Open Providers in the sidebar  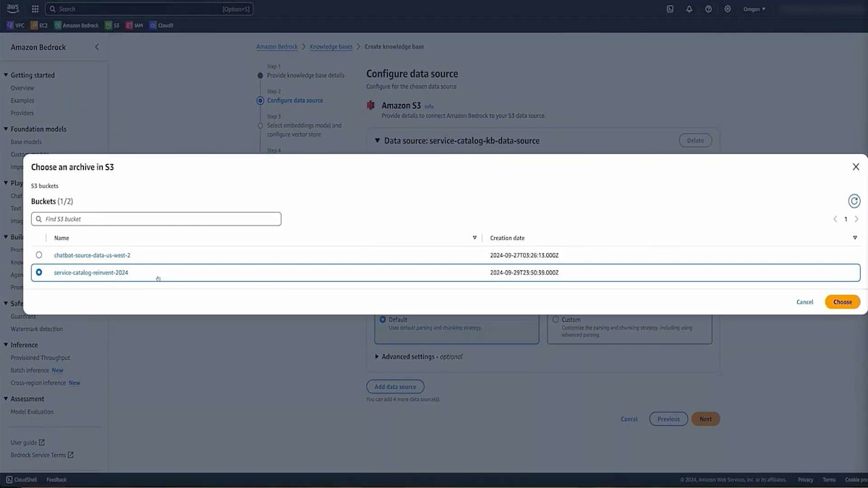point(22,113)
